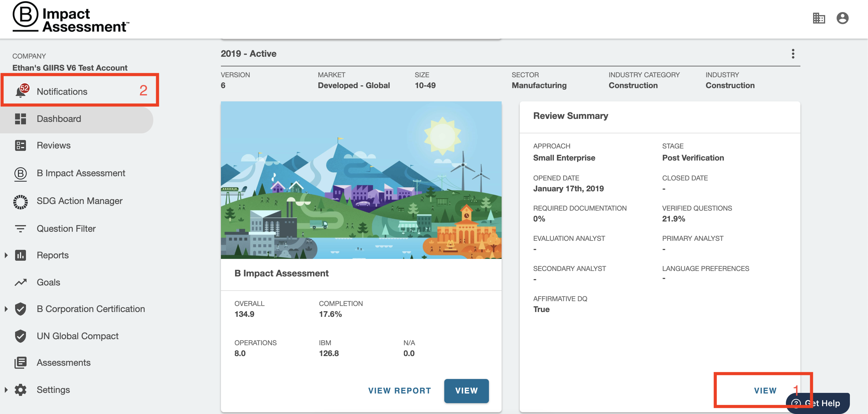Click the Dashboard grid icon
The width and height of the screenshot is (868, 414).
(20, 119)
